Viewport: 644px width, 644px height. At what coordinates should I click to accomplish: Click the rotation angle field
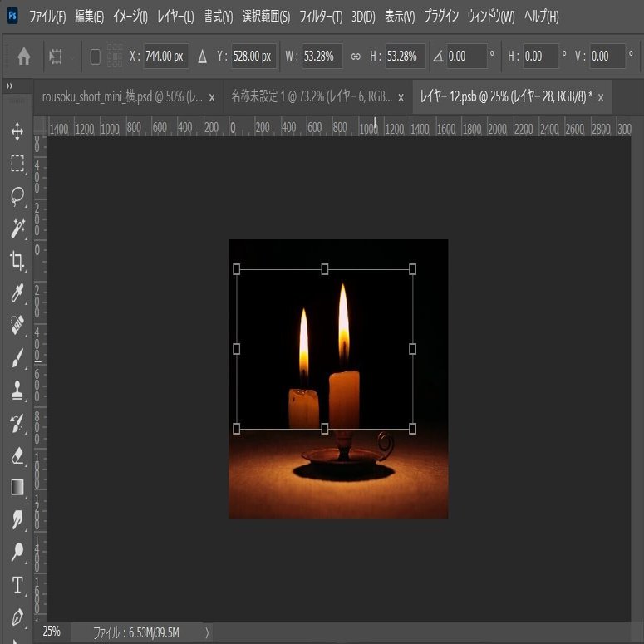(466, 57)
